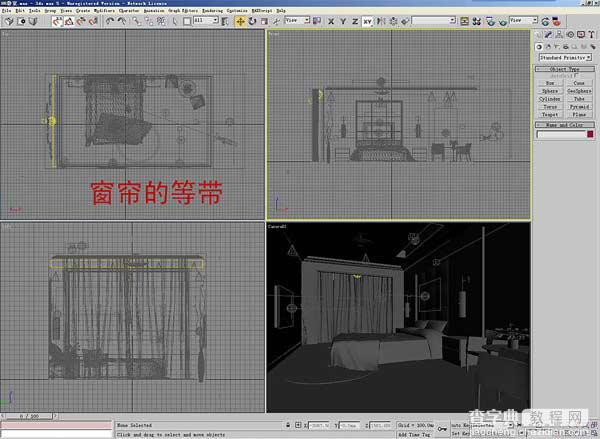600x439 pixels.
Task: Open the Hierarchy panel tab icon
Action: coord(559,35)
